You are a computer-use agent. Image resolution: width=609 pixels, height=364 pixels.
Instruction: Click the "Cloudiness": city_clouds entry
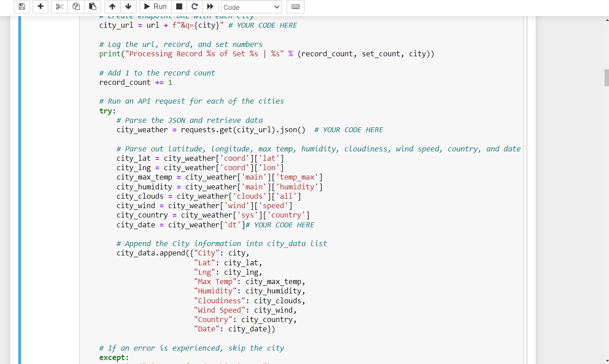click(x=250, y=301)
